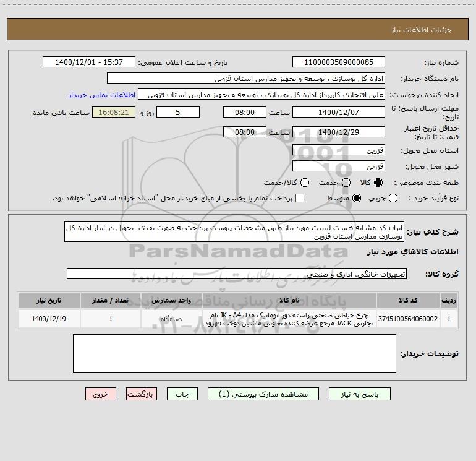Click the response deadline hour 08:00 field

pos(245,112)
